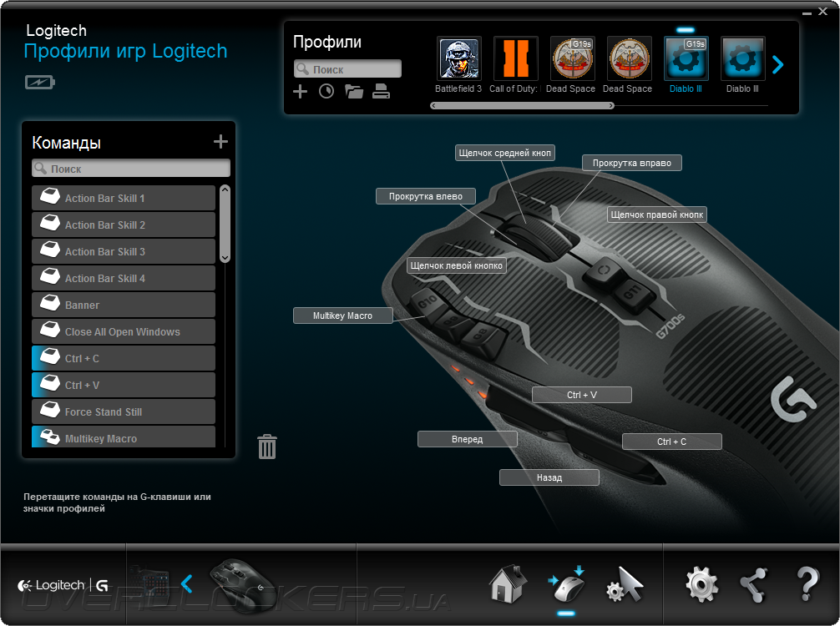Create a new profile with plus icon
840x626 pixels.
(300, 92)
